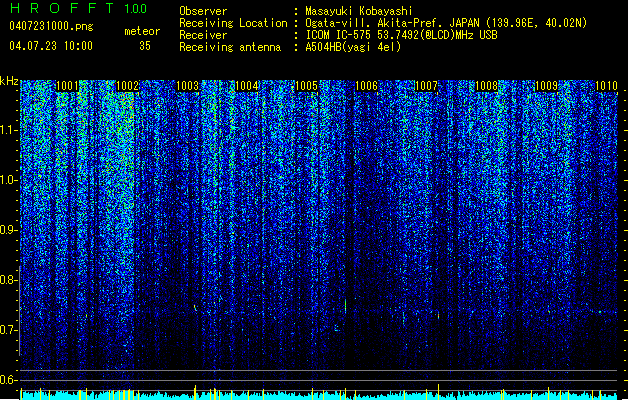
Task: Click the 'Receiving Location' label
Action: pyautogui.click(x=233, y=23)
